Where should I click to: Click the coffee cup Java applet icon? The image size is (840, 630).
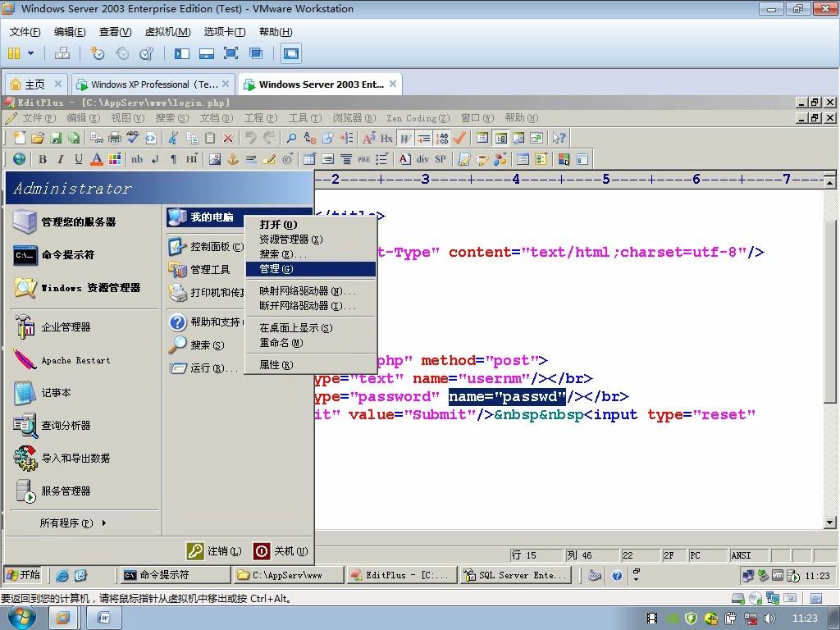(x=482, y=159)
